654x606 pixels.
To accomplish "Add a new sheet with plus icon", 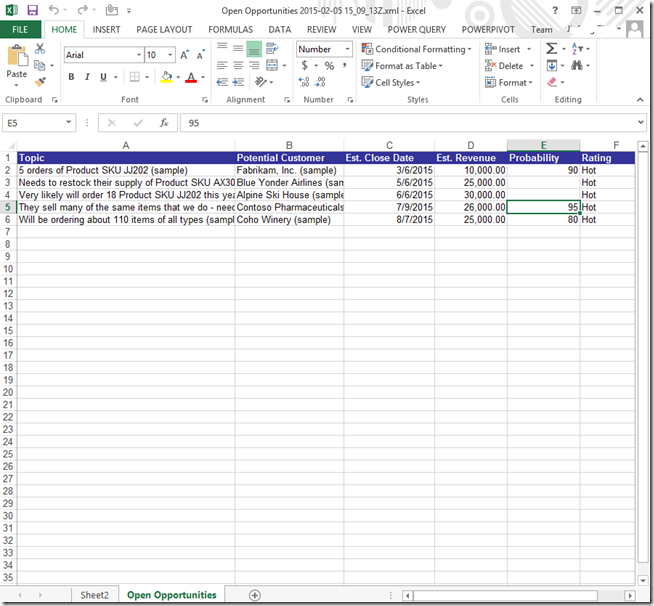I will 255,595.
